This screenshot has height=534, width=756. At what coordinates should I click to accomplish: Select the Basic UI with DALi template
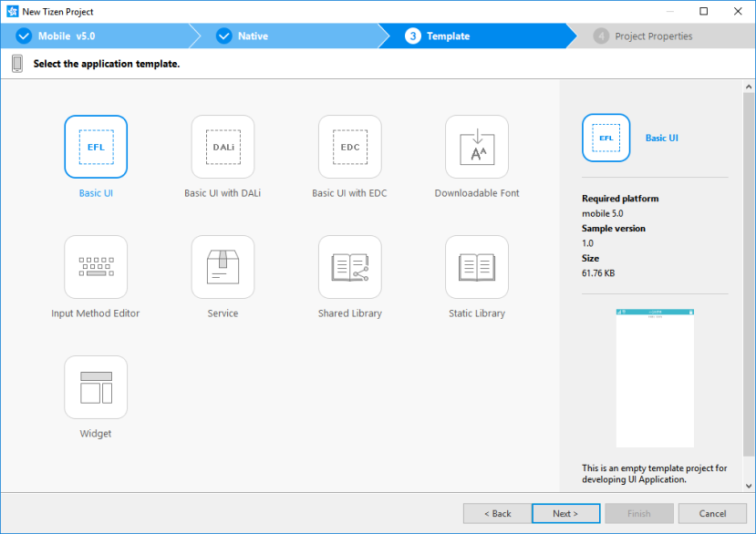(x=222, y=147)
